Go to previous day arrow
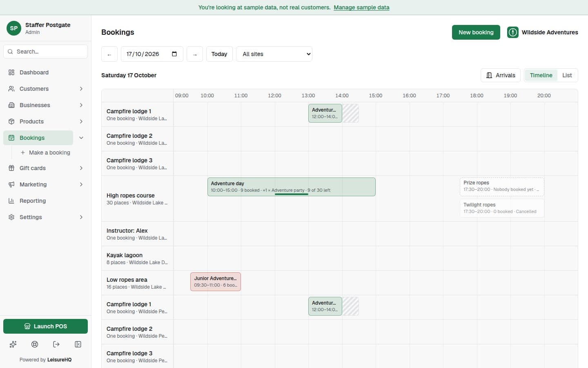 [x=109, y=54]
